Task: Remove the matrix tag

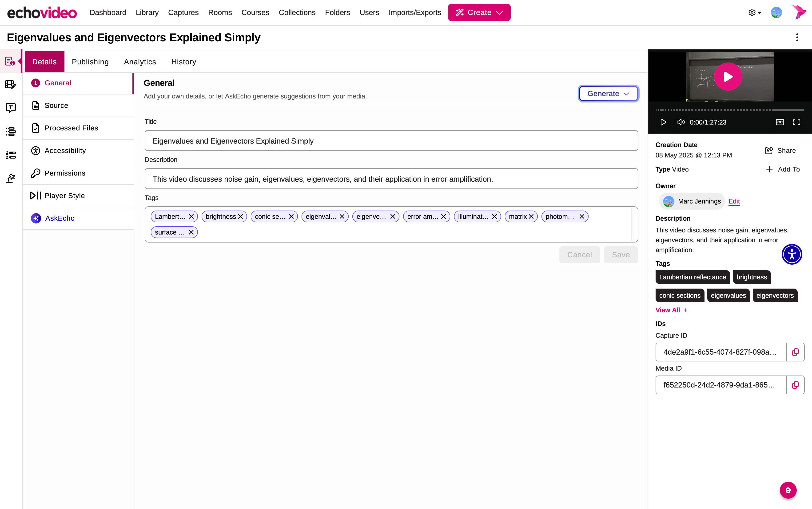Action: pyautogui.click(x=531, y=216)
